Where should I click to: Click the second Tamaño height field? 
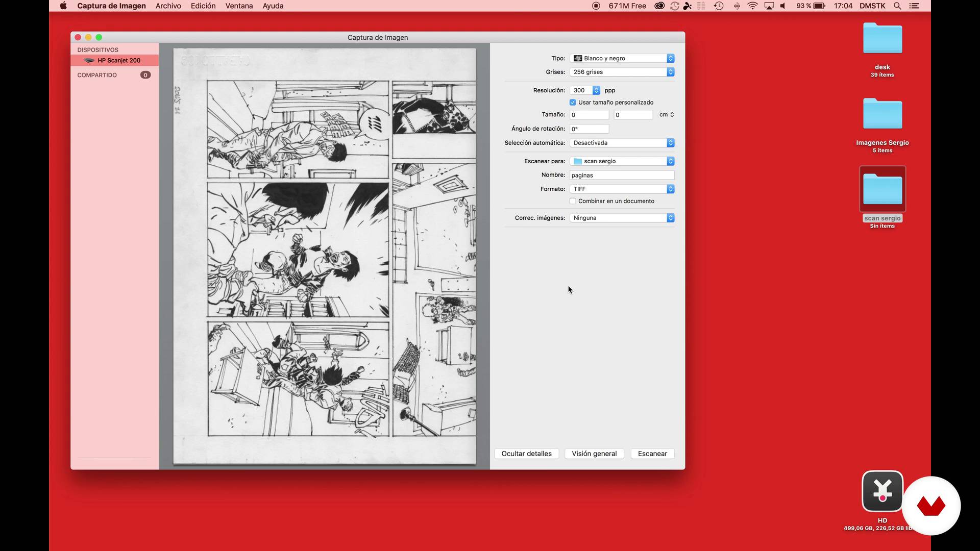[633, 115]
